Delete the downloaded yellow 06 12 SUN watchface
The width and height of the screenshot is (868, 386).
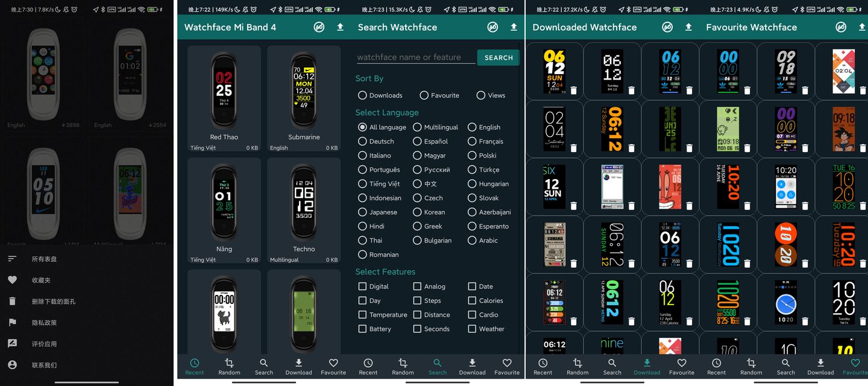[x=573, y=90]
